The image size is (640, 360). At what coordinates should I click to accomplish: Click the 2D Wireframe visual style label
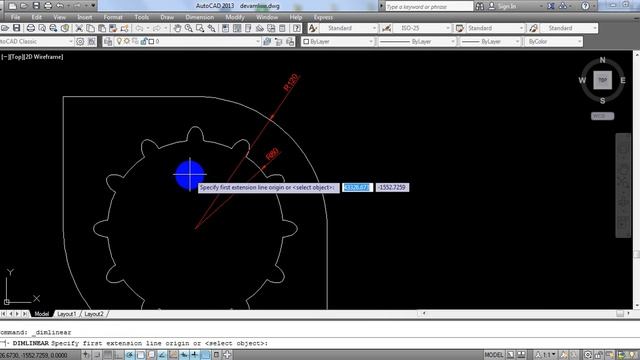44,57
